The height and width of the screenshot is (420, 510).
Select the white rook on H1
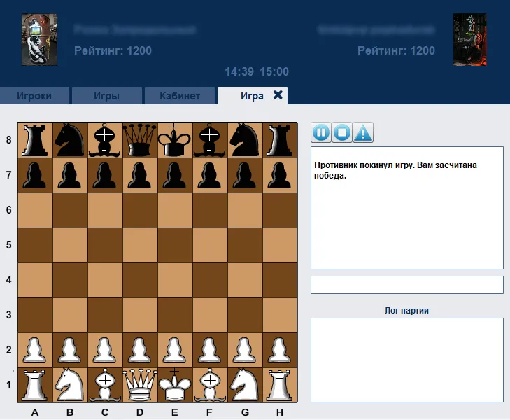[x=280, y=385]
